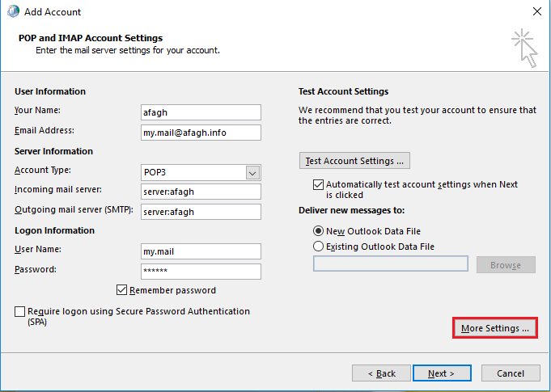Cancel the account setup
Image resolution: width=551 pixels, height=392 pixels.
[x=511, y=373]
